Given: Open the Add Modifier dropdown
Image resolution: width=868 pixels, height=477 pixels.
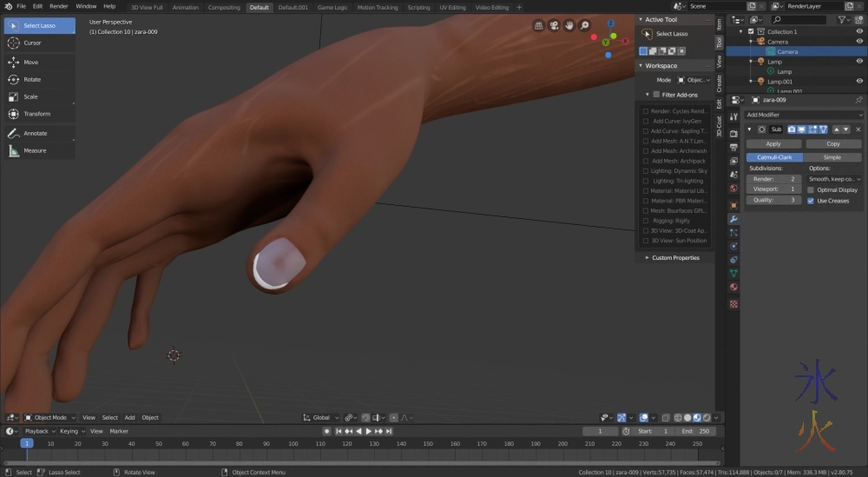Looking at the screenshot, I should click(804, 115).
